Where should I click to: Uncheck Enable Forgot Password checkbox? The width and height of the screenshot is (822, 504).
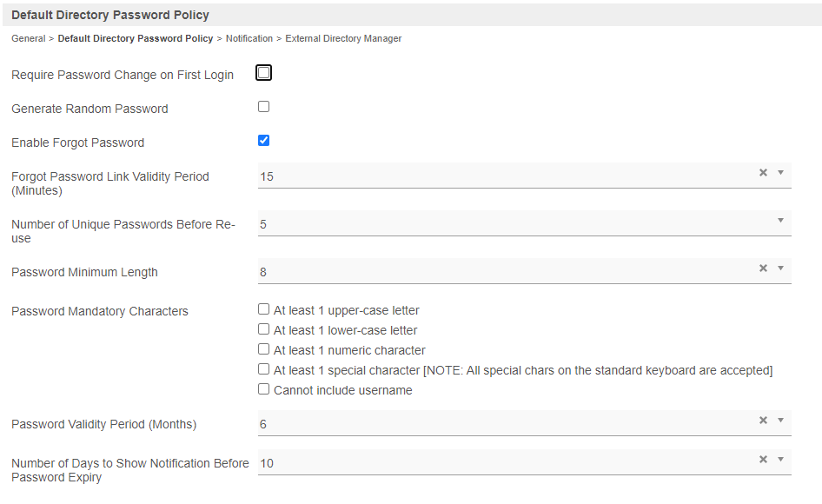263,141
